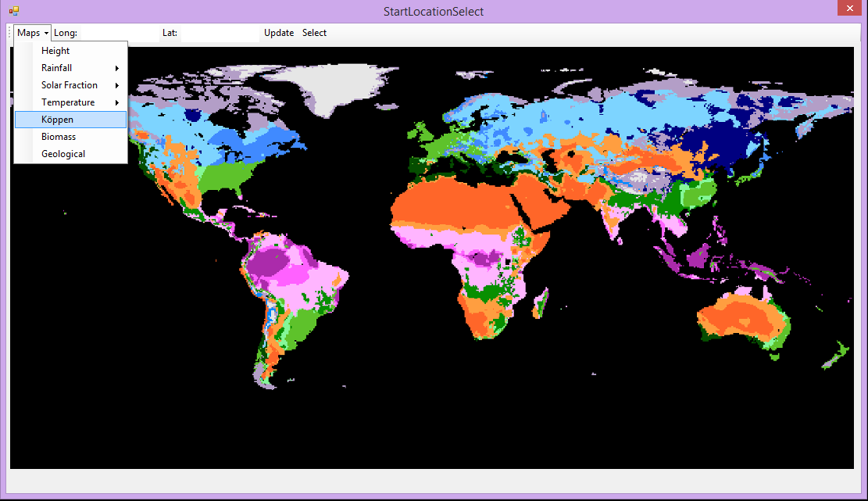Expand the Solar Fraction submenu arrow
The image size is (868, 501).
tap(117, 85)
